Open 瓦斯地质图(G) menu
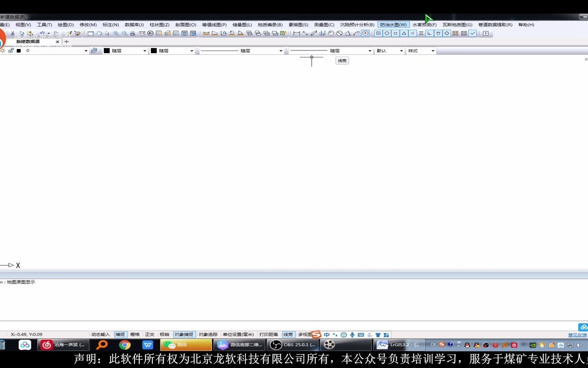The height and width of the screenshot is (368, 588). tap(457, 25)
